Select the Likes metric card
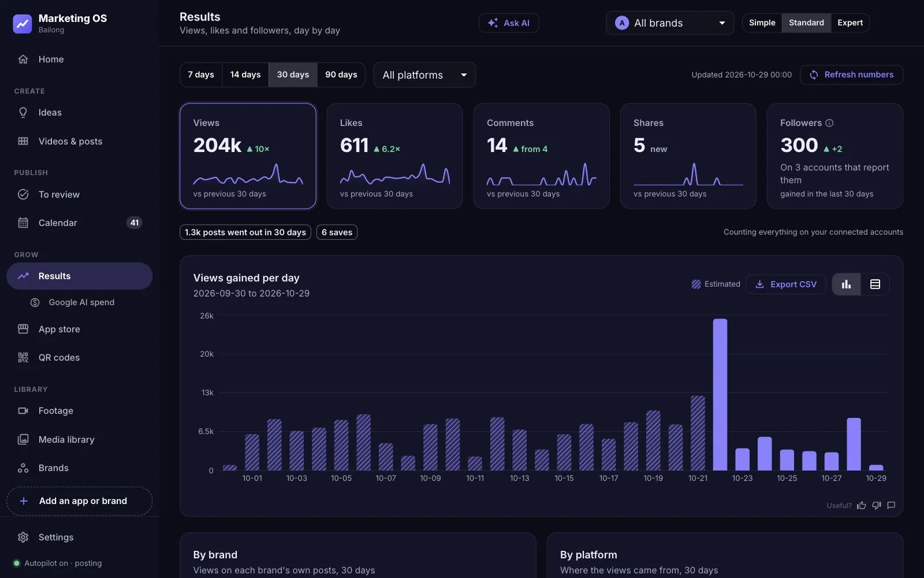Screen dimensions: 924x578 (x=394, y=156)
